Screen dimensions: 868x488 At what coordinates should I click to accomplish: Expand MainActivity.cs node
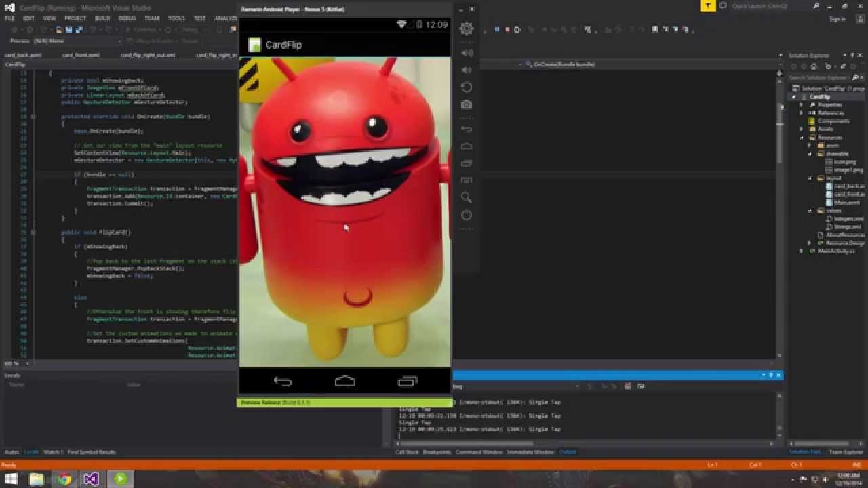pos(802,251)
